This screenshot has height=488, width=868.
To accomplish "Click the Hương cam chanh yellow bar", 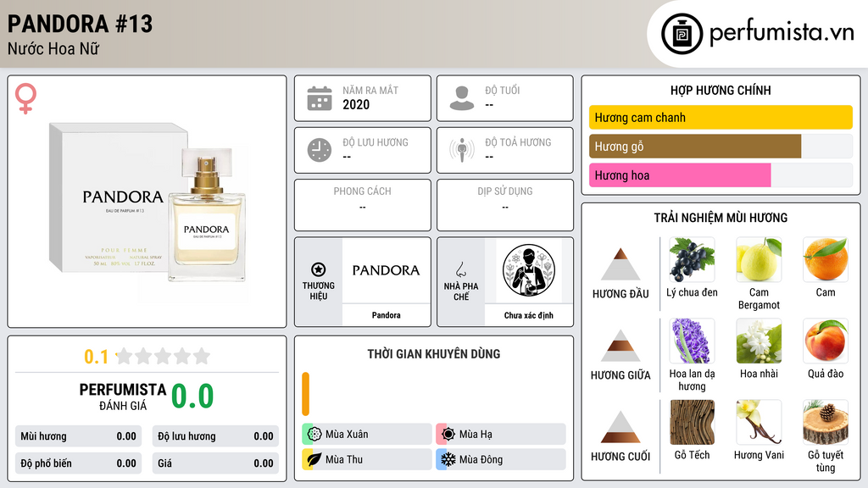I will 721,117.
